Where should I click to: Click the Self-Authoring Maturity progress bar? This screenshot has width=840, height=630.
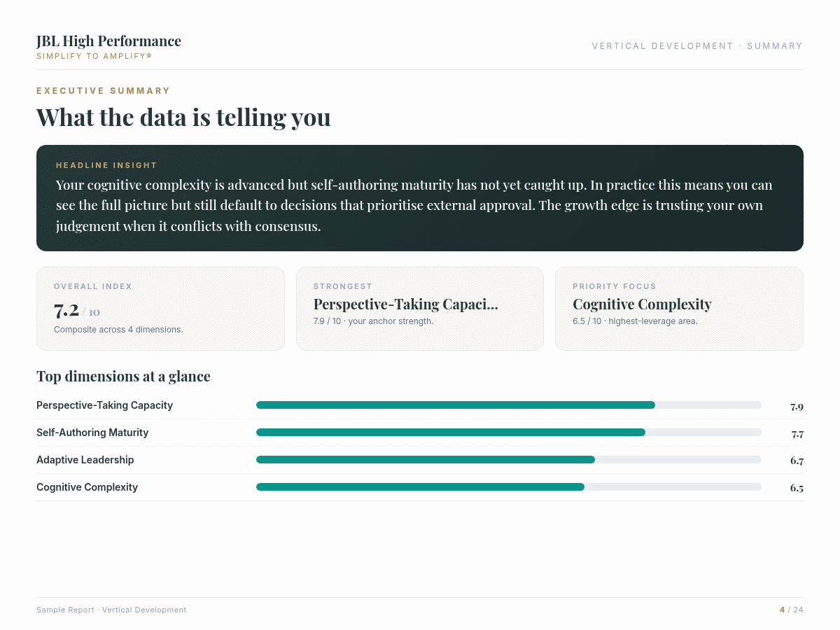509,433
